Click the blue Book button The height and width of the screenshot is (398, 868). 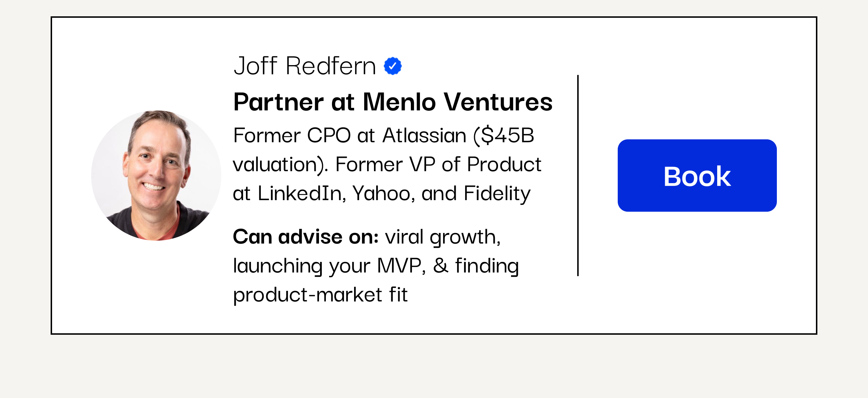click(697, 175)
